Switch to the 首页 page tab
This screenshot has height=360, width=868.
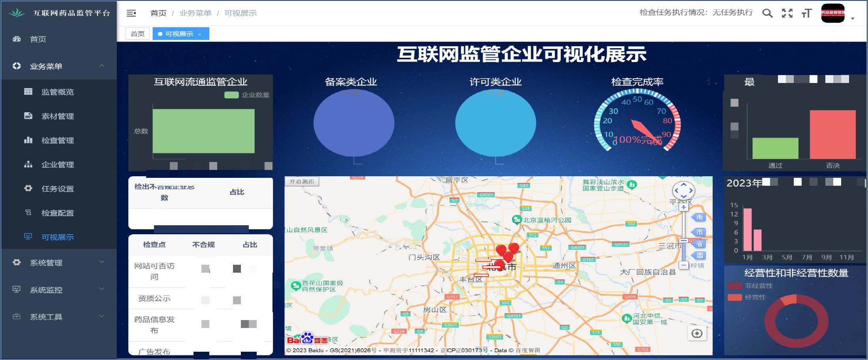point(137,34)
